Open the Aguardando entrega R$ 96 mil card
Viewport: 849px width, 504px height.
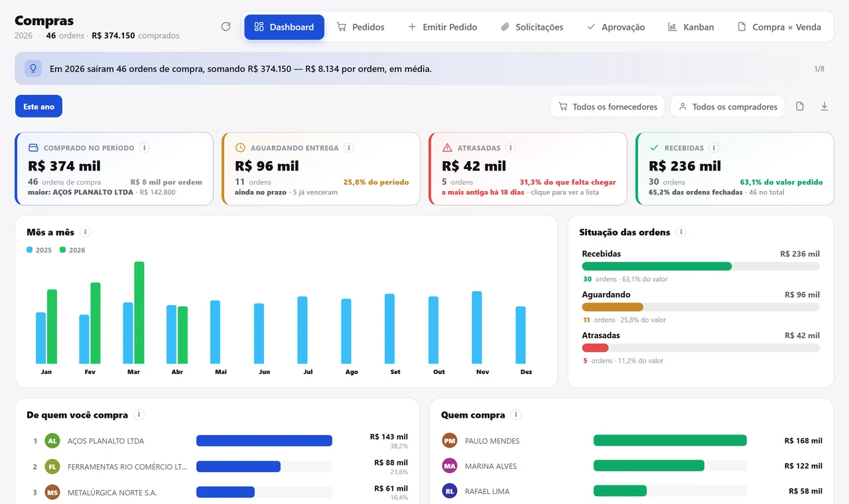pos(321,168)
